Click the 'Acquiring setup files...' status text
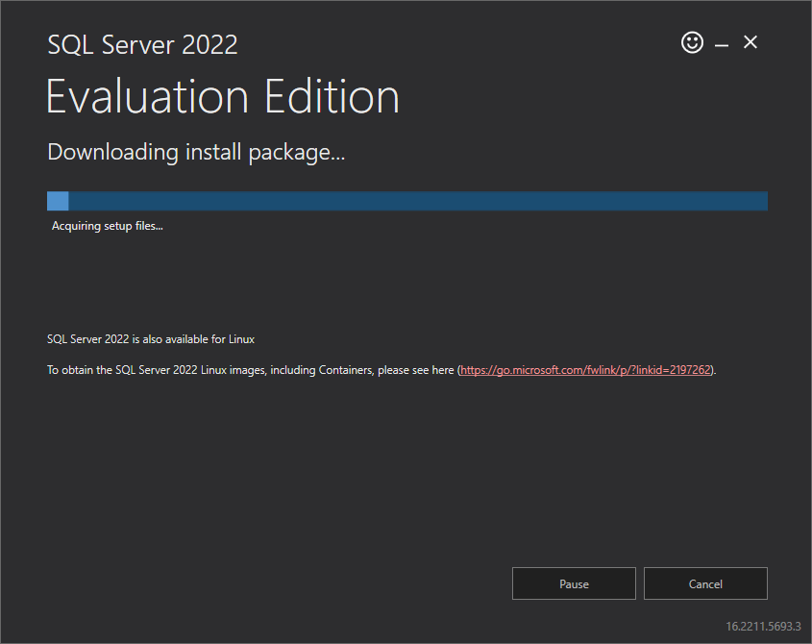The height and width of the screenshot is (644, 812). [x=108, y=227]
